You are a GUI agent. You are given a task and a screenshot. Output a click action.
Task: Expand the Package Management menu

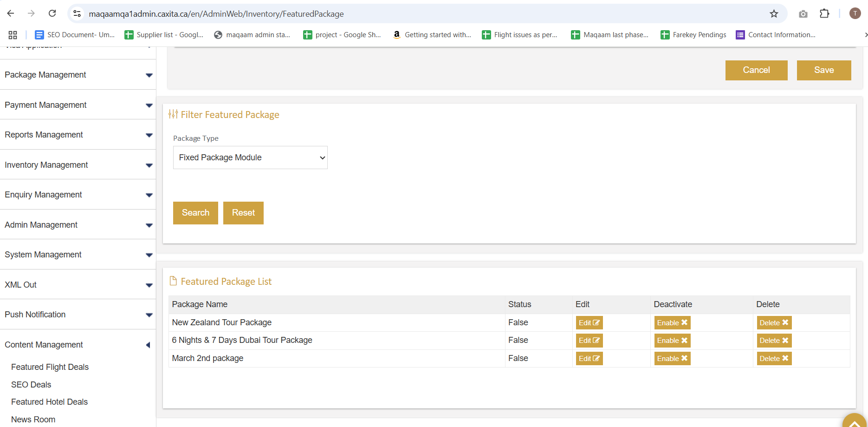[78, 75]
